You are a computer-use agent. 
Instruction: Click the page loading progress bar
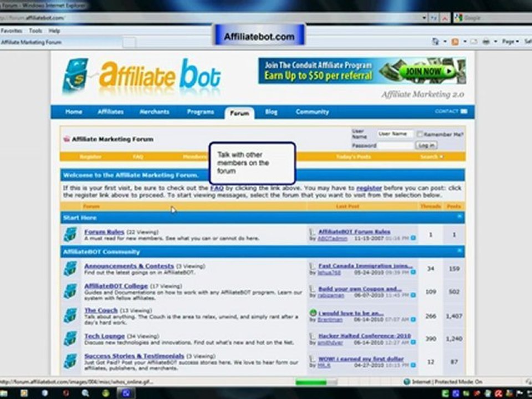[316, 382]
